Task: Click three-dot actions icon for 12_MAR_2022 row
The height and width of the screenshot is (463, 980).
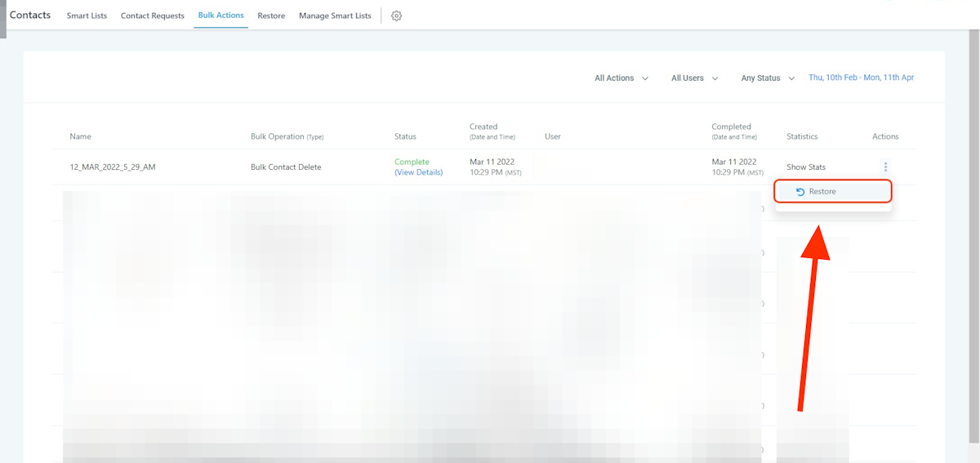Action: [x=885, y=167]
